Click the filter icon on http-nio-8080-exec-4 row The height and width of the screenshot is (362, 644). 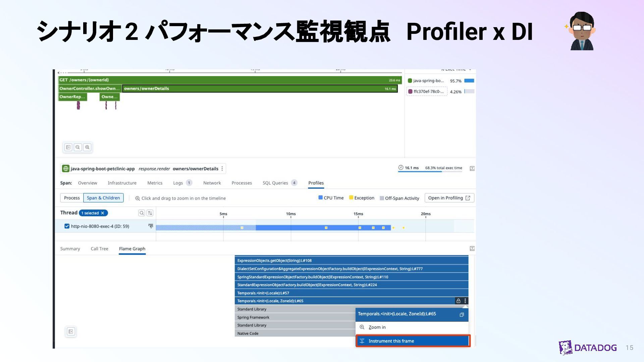pos(151,226)
